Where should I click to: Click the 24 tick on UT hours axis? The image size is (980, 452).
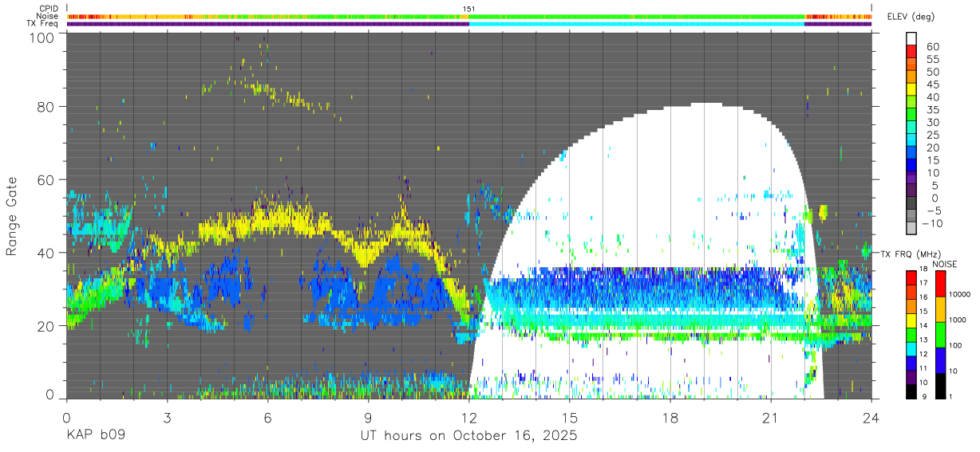pyautogui.click(x=871, y=418)
